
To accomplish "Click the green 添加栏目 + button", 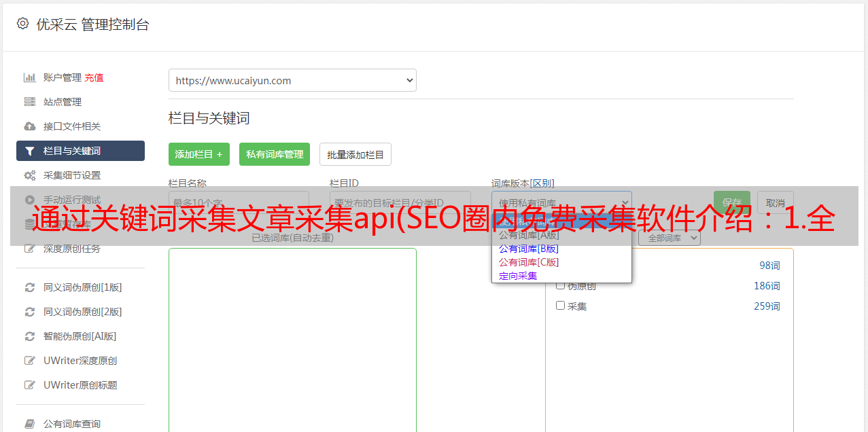I will 198,154.
